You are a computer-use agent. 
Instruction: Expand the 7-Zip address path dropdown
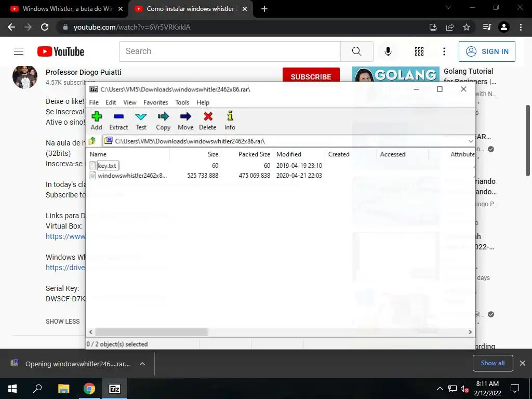coord(471,141)
